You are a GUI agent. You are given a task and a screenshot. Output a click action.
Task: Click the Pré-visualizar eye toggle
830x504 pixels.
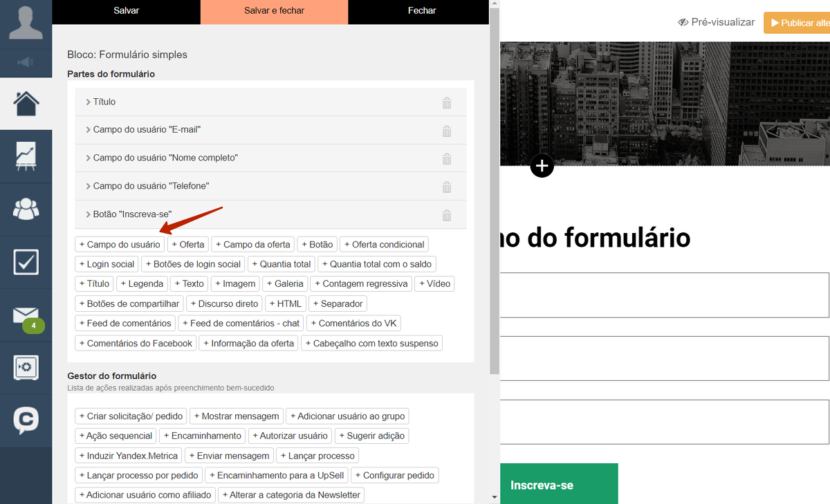[717, 23]
